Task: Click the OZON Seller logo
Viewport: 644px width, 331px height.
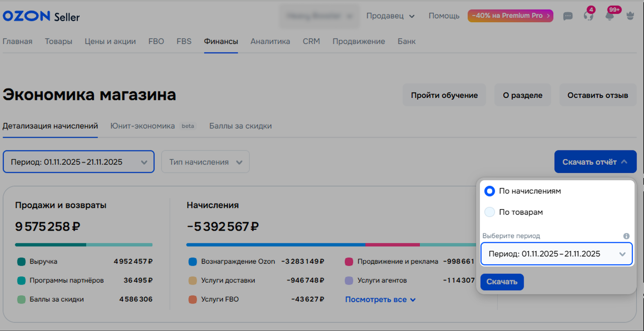Action: click(x=41, y=16)
